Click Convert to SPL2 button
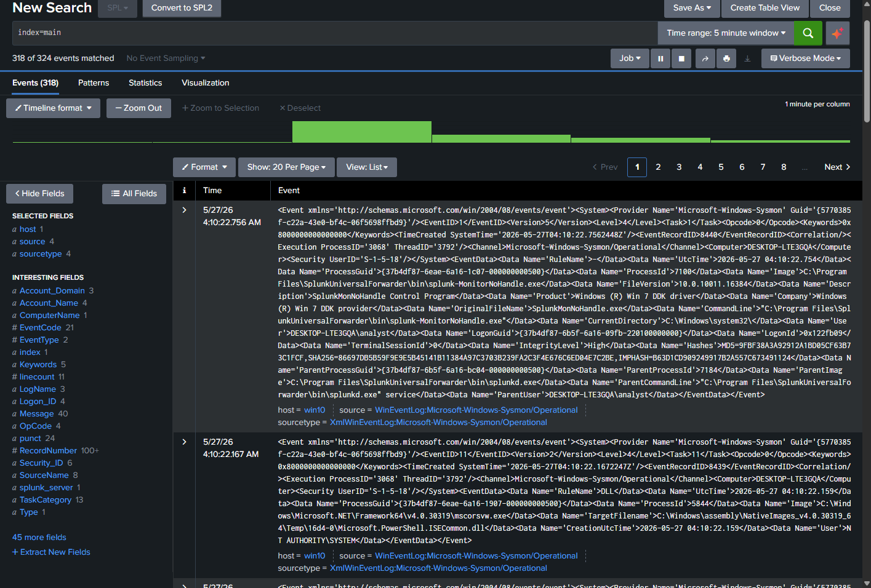The width and height of the screenshot is (871, 588). point(182,8)
